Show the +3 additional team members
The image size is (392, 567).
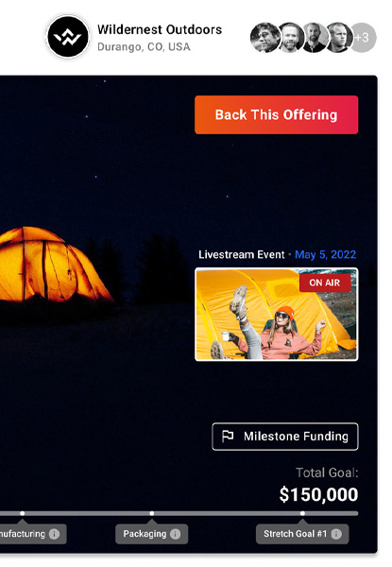click(363, 38)
